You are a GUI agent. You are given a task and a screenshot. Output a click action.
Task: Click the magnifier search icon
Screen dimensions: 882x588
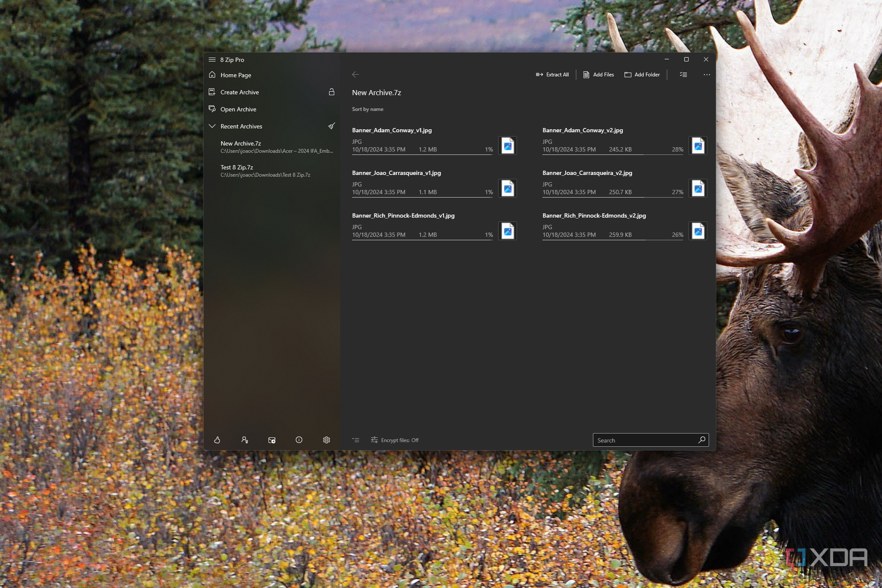click(x=702, y=440)
